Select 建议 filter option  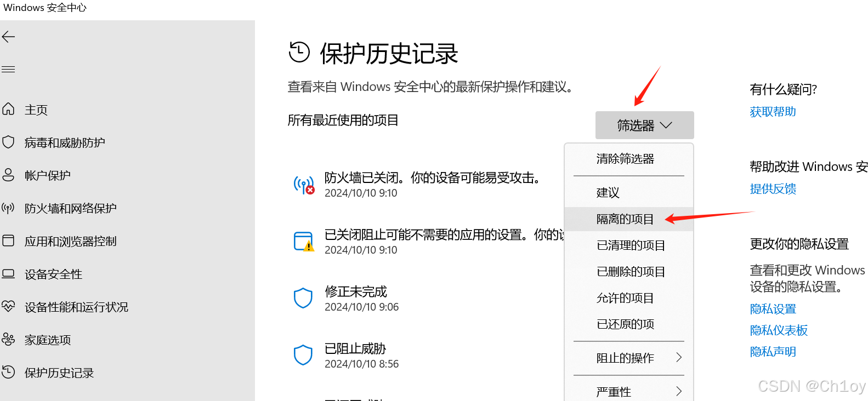point(629,192)
